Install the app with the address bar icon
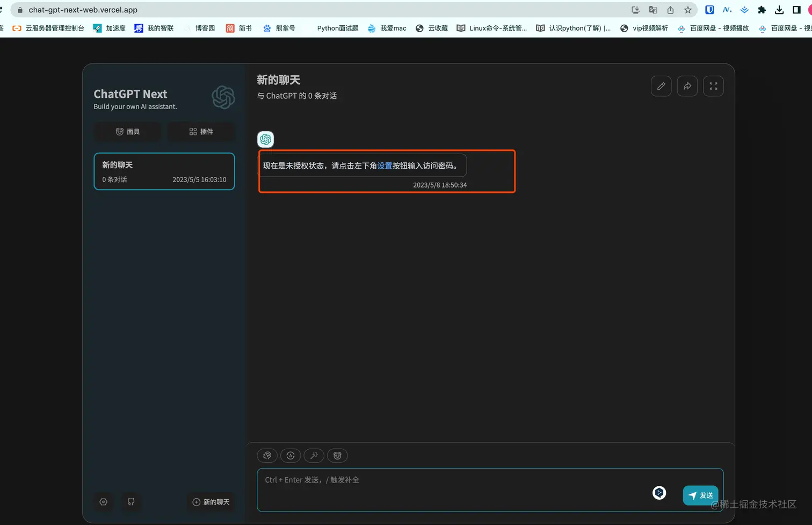Screen dimensions: 812x525 pyautogui.click(x=635, y=10)
